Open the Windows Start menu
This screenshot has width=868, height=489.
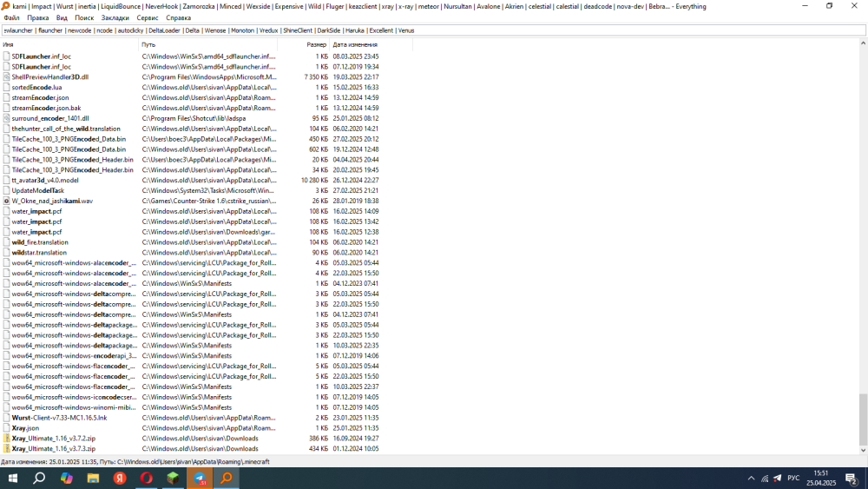coord(13,478)
